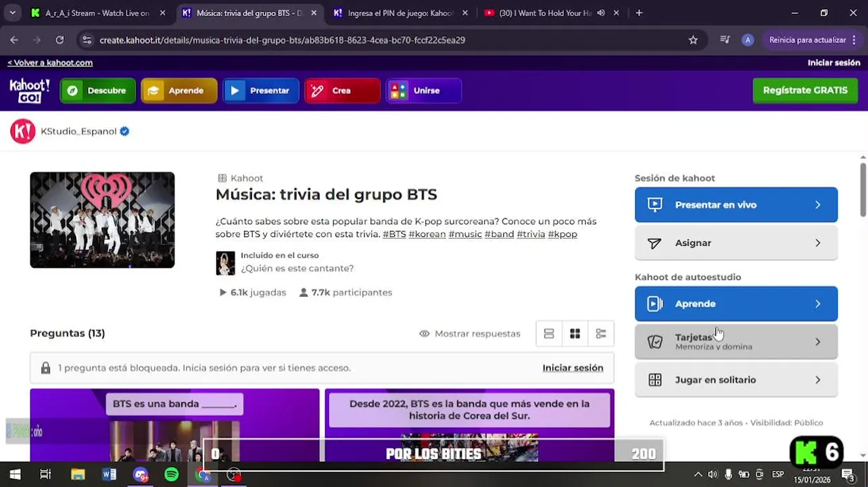
Task: Click the Presentar en vivo button
Action: 736,204
